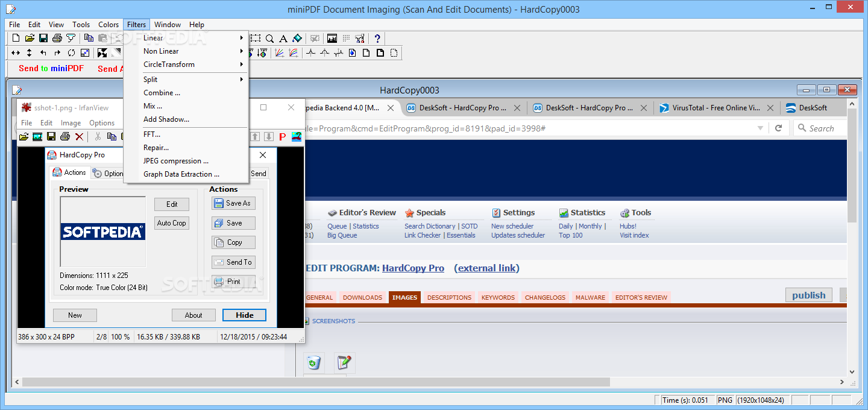
Task: Open the histogram toolbar icon
Action: 332,38
